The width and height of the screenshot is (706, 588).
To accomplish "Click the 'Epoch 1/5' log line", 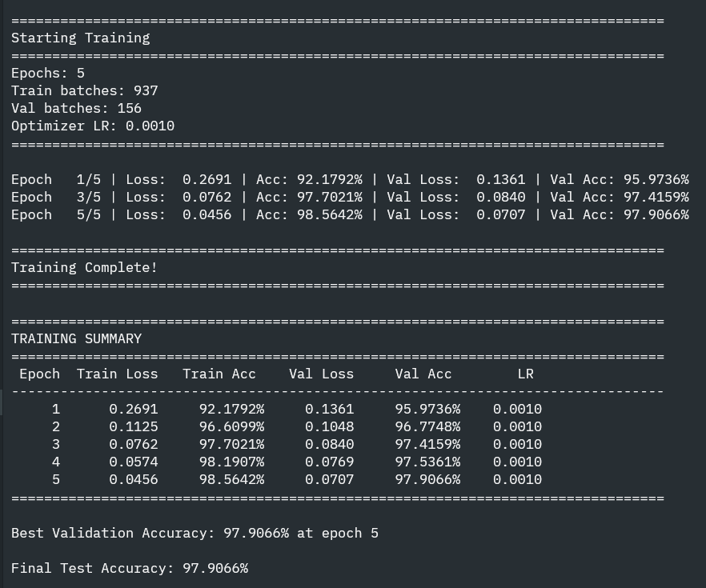I will click(350, 179).
